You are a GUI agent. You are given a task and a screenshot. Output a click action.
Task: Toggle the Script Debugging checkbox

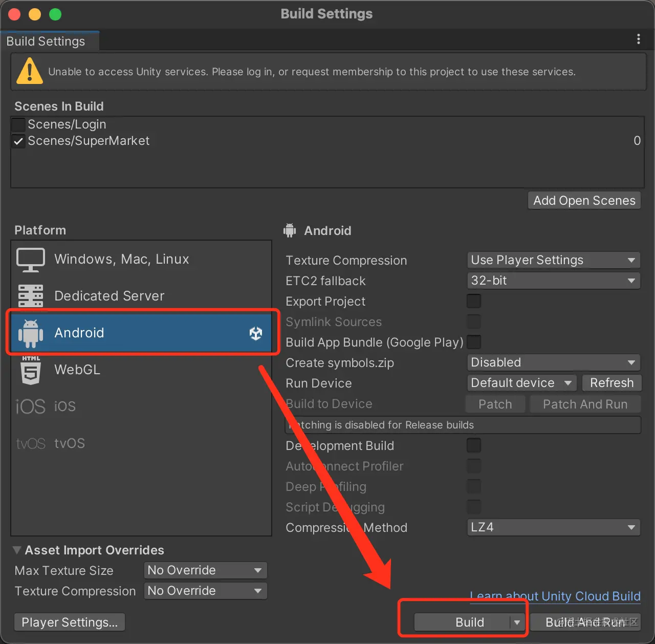click(x=474, y=507)
